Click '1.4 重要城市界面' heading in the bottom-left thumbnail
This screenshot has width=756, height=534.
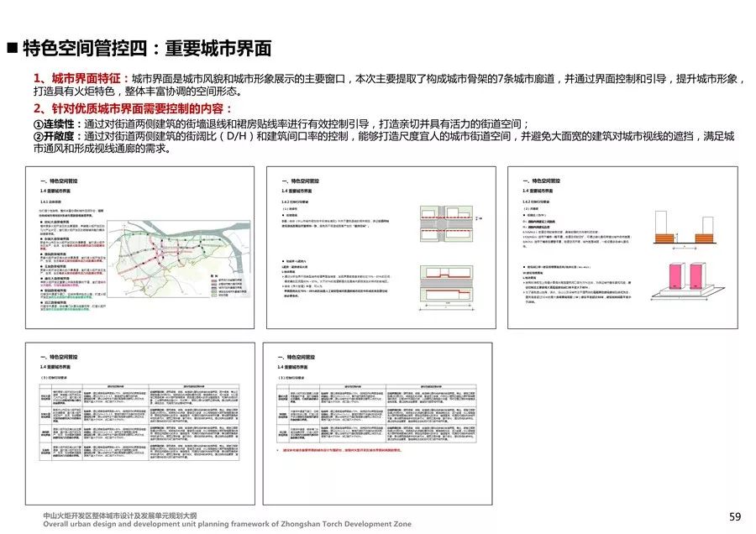55,367
